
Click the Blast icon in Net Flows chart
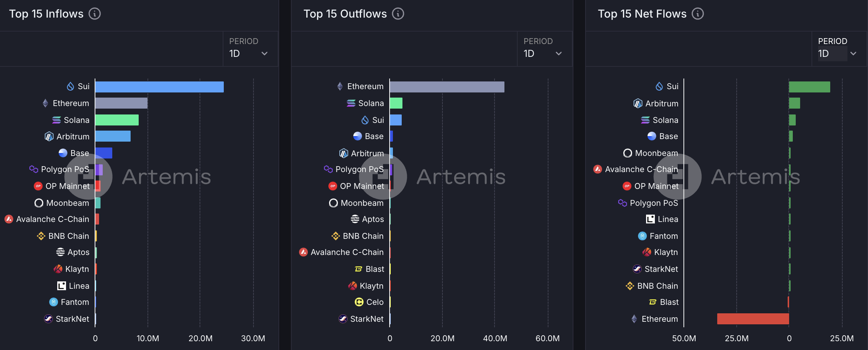pyautogui.click(x=653, y=302)
